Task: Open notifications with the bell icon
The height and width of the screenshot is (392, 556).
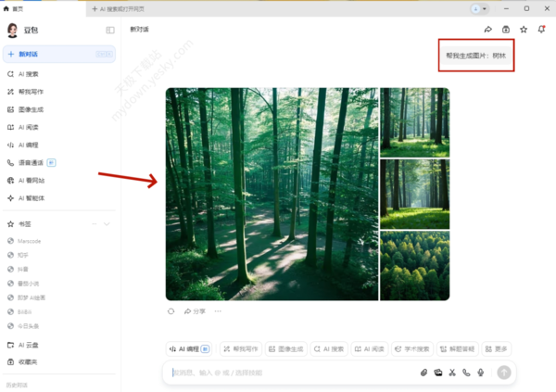Action: [541, 30]
